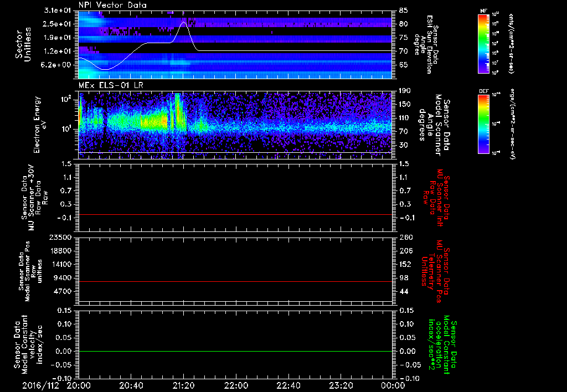Image resolution: width=567 pixels, height=392 pixels.
Task: Click the 110 scanner angle tick
Action: point(405,118)
